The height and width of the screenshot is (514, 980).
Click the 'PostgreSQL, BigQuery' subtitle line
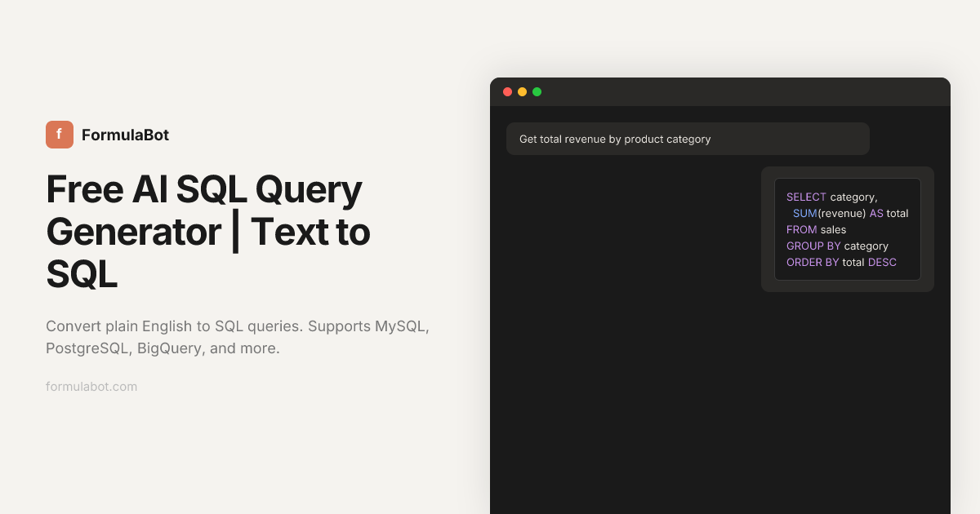[x=163, y=348]
